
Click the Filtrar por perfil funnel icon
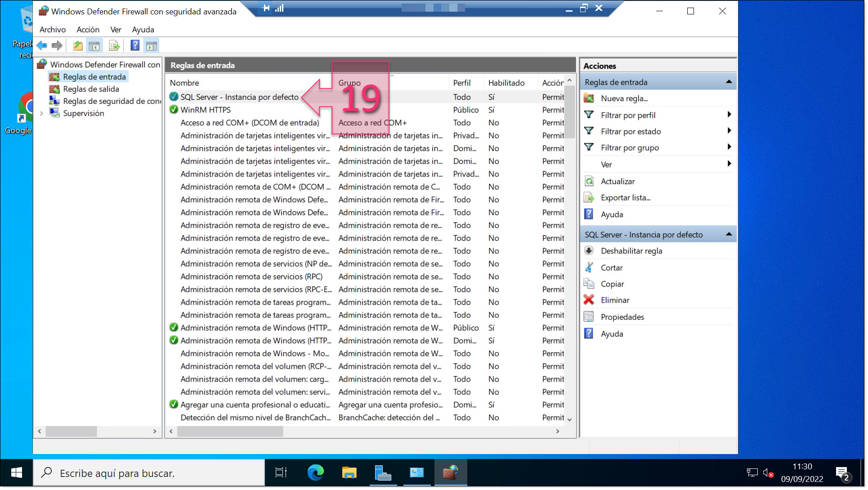point(589,115)
